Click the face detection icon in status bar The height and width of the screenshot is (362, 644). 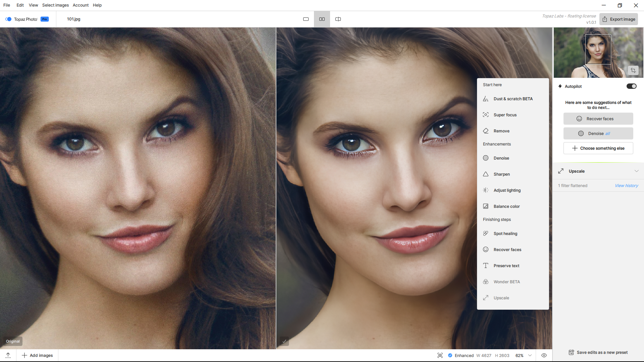click(x=440, y=355)
